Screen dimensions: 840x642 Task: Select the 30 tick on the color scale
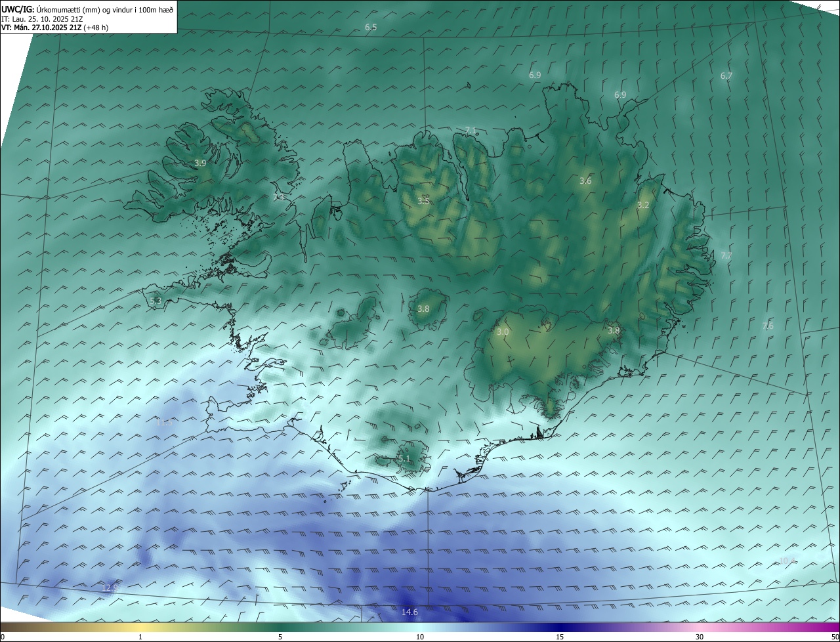(700, 637)
